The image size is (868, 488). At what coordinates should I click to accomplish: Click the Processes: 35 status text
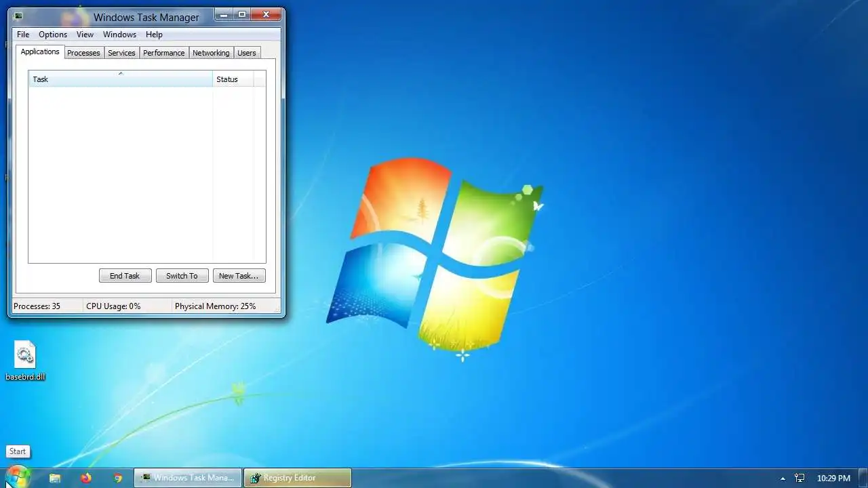[37, 306]
